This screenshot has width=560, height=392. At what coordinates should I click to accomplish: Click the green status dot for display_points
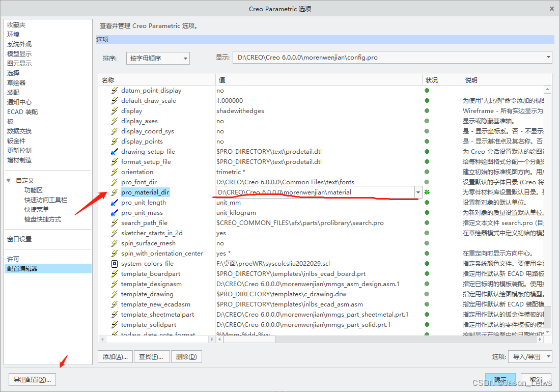427,142
